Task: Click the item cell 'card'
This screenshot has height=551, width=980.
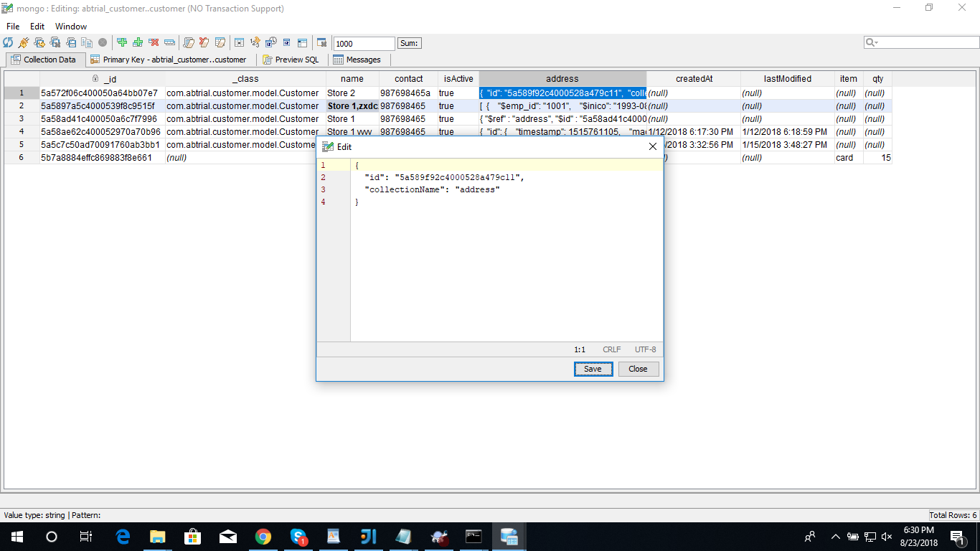Action: click(x=849, y=158)
